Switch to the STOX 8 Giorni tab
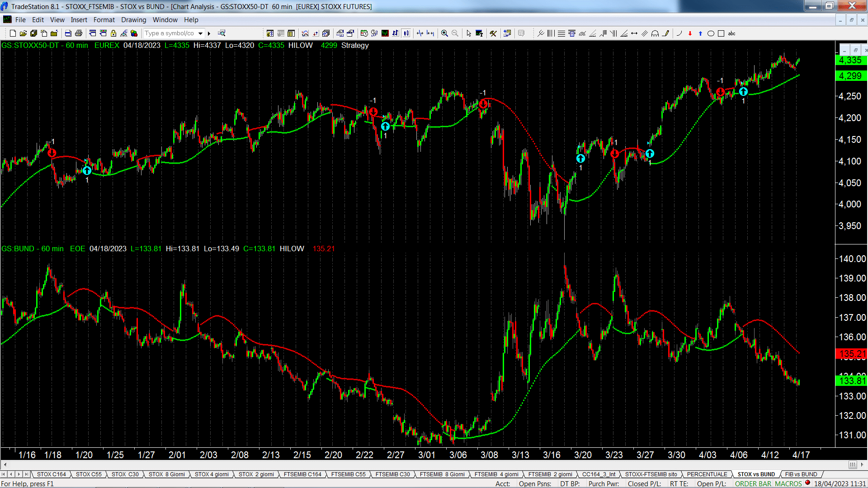The image size is (868, 488). [x=167, y=474]
